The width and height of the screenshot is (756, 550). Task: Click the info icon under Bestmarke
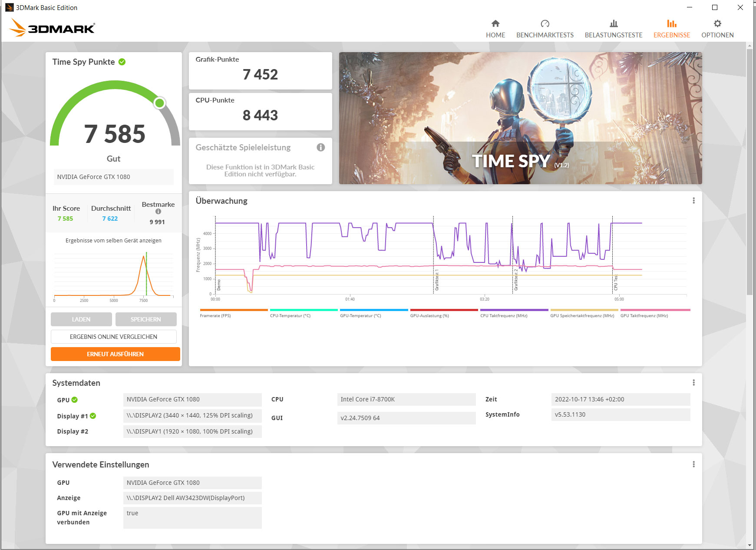[158, 212]
